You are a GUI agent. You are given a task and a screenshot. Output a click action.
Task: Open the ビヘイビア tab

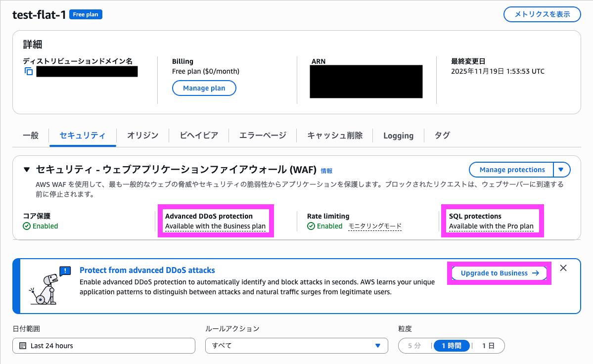coord(198,135)
